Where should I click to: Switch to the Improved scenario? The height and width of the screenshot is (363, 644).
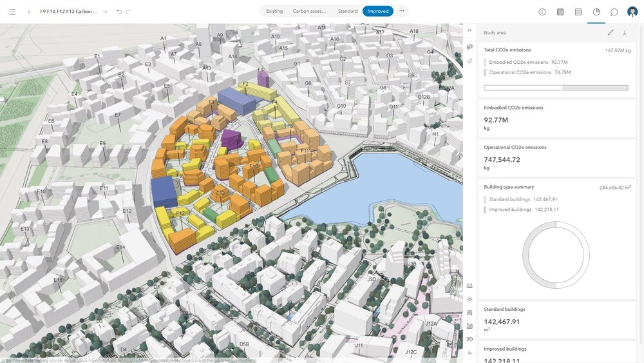point(378,11)
